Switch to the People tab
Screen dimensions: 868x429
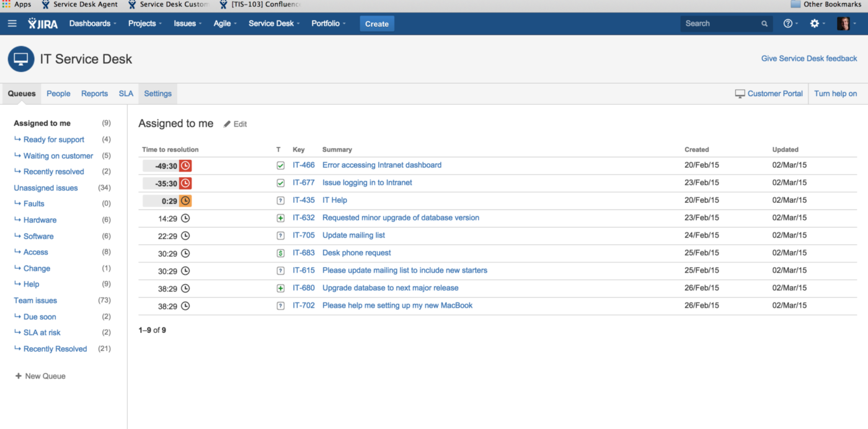pyautogui.click(x=58, y=93)
